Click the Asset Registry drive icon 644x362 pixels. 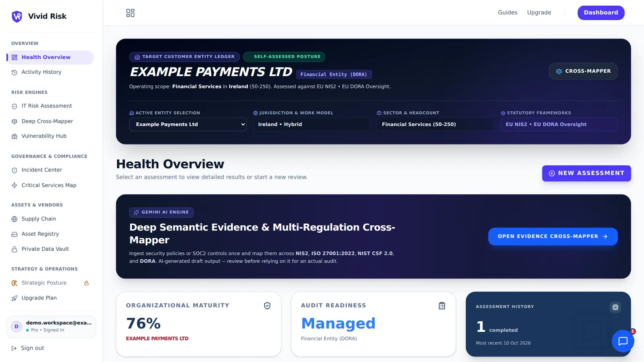click(14, 234)
